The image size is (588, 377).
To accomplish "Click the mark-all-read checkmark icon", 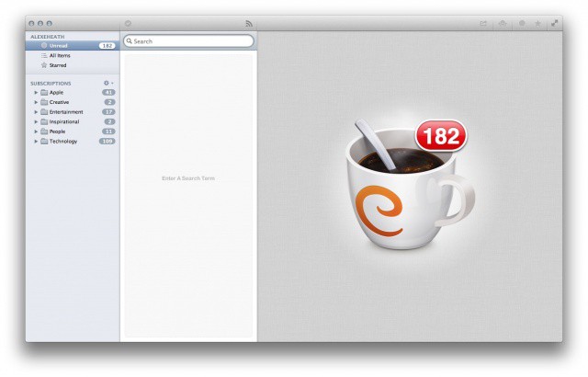I will point(128,23).
